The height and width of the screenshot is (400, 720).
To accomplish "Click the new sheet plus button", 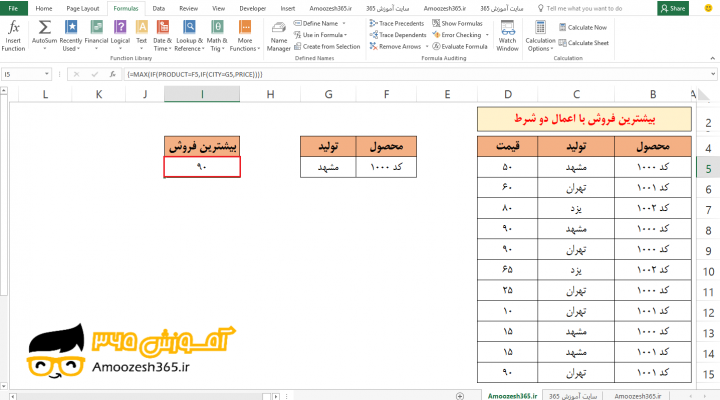I will [x=460, y=396].
